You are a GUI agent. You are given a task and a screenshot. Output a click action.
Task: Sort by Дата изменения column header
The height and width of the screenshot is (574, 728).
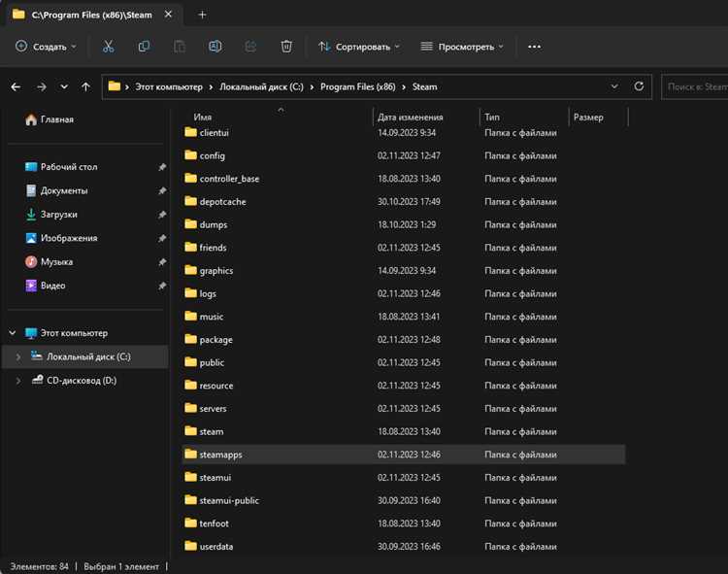[x=411, y=117]
